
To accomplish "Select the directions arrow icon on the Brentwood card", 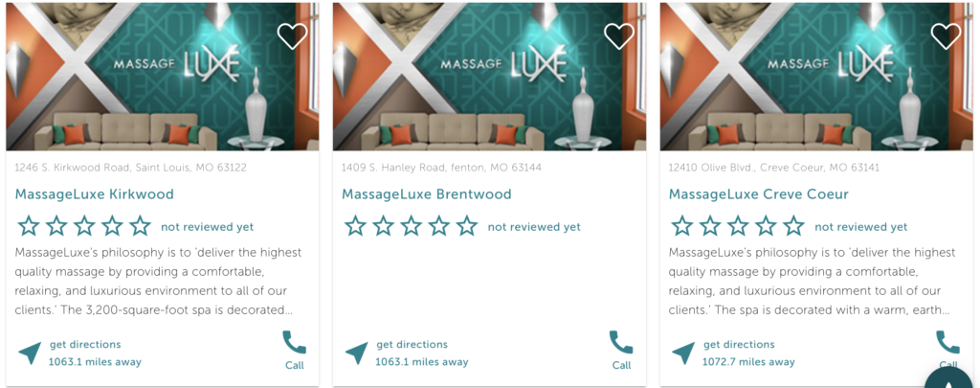I will tap(357, 354).
